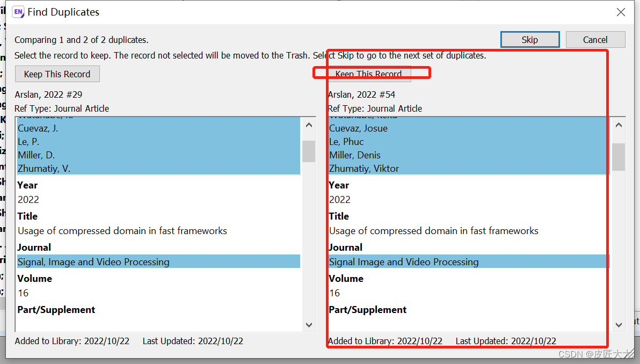
Task: Select author 'Zhumatiy, Viktor' in right record
Action: (x=364, y=169)
